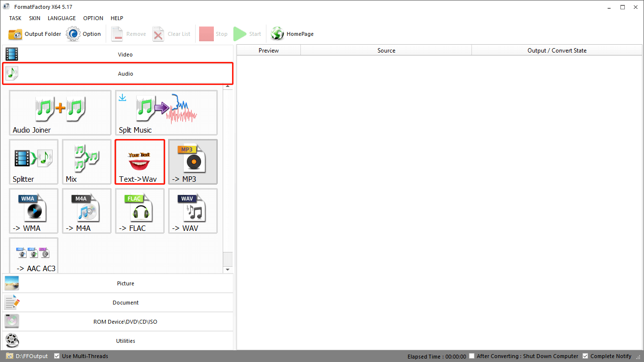Viewport: 644px width, 362px height.
Task: Open the Audio Joiner tool
Action: [60, 112]
